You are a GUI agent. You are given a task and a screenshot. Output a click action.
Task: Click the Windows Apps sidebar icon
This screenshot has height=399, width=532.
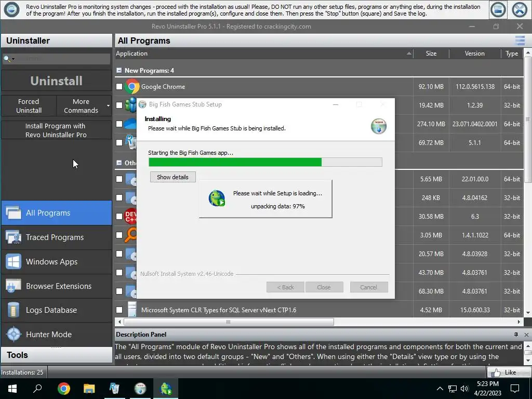[13, 262]
